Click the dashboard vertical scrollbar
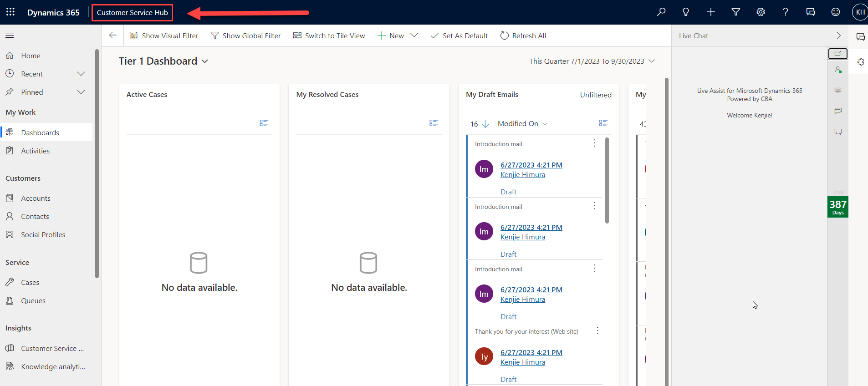The width and height of the screenshot is (868, 386). [667, 232]
